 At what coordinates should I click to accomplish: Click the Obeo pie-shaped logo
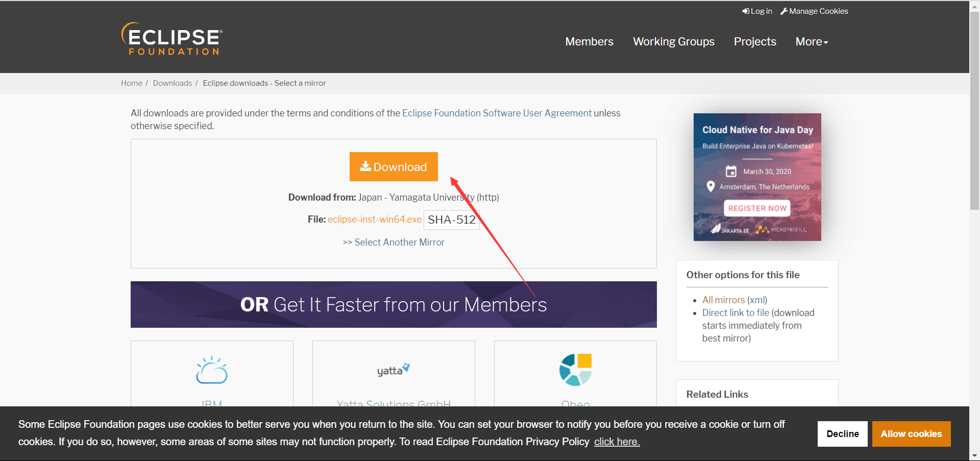[x=575, y=370]
